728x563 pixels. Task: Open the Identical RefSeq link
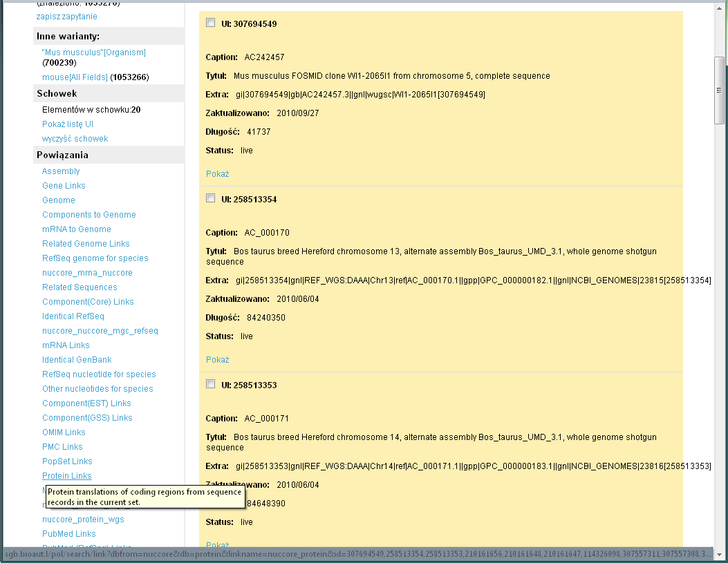[73, 316]
